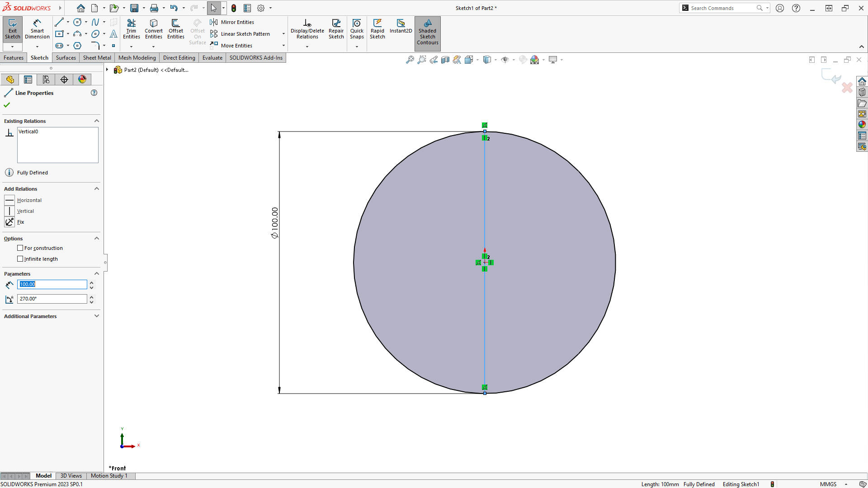Increase the line length with the up stepper
The width and height of the screenshot is (868, 488).
tap(91, 282)
